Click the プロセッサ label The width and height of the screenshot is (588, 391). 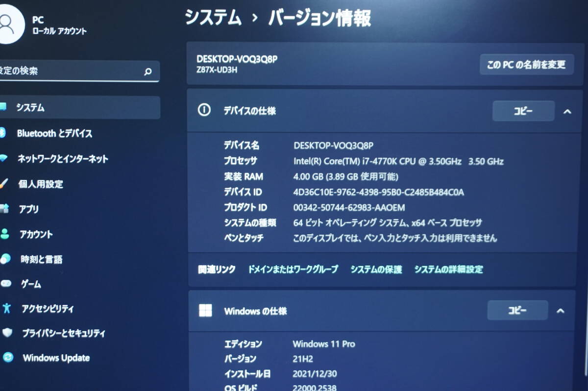click(241, 161)
